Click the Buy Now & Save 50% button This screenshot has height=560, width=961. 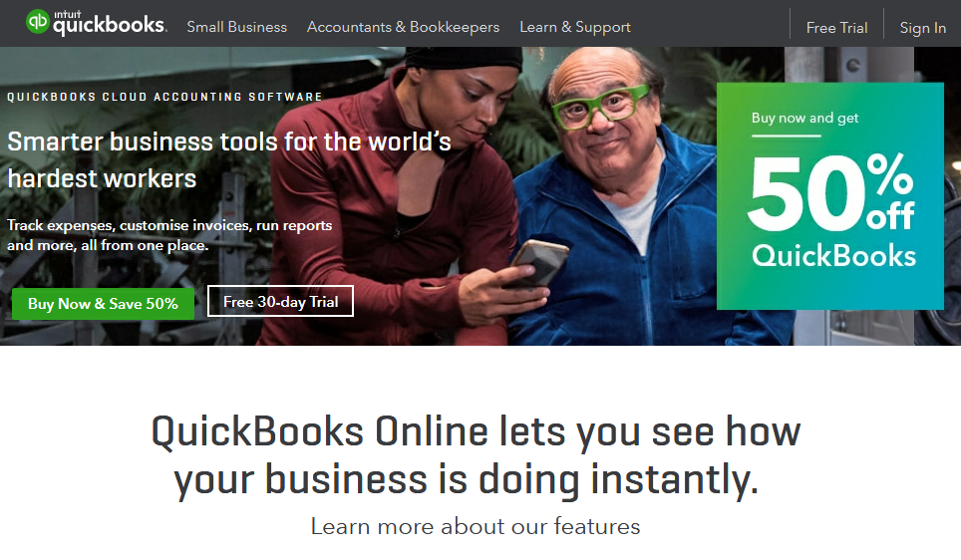click(103, 304)
